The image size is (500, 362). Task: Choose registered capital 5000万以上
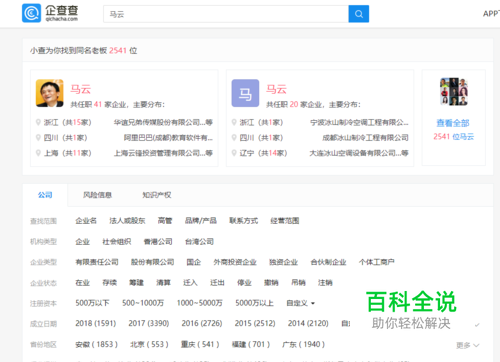[255, 303]
